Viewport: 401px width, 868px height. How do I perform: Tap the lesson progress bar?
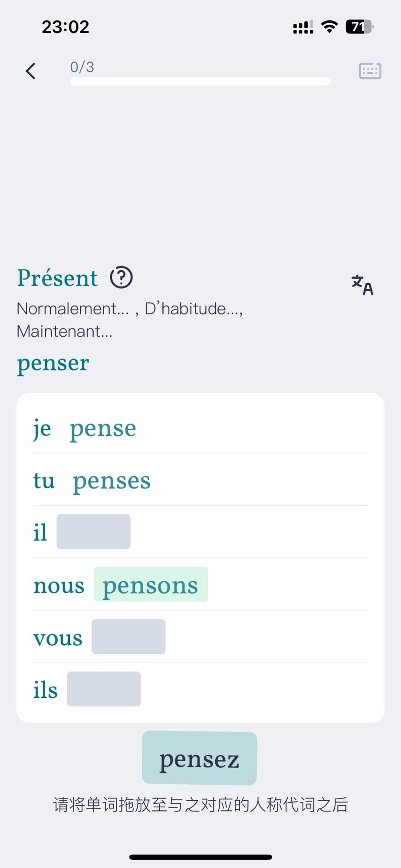200,82
